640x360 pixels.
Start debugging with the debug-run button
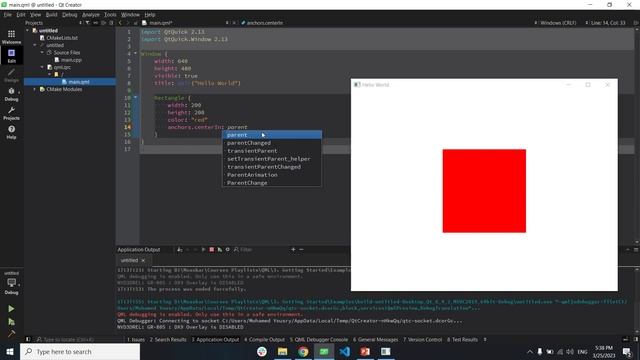11,322
